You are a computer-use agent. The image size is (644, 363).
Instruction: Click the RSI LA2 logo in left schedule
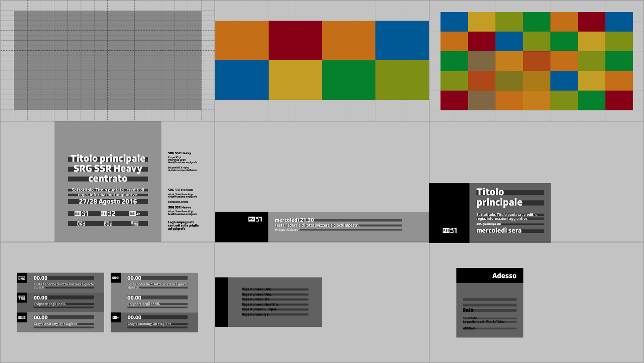(x=22, y=317)
